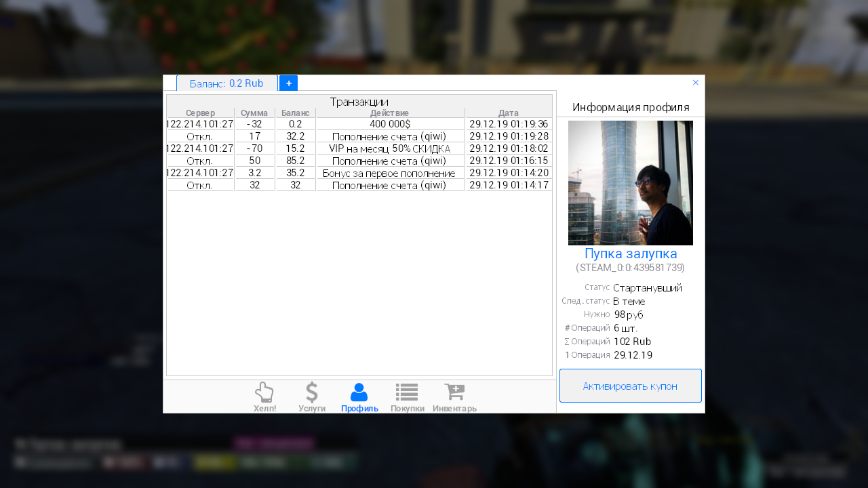
Task: Sort transactions by Сервер column
Action: pyautogui.click(x=200, y=113)
